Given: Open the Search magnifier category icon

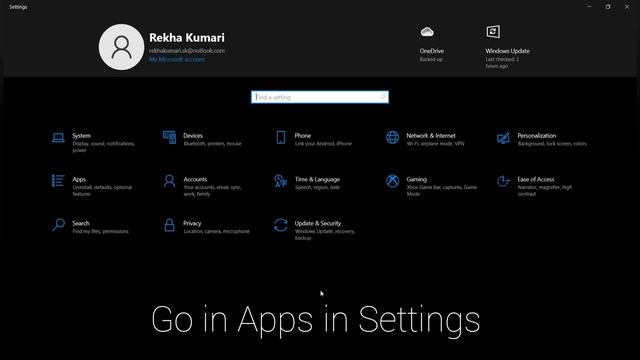Looking at the screenshot, I should click(58, 225).
